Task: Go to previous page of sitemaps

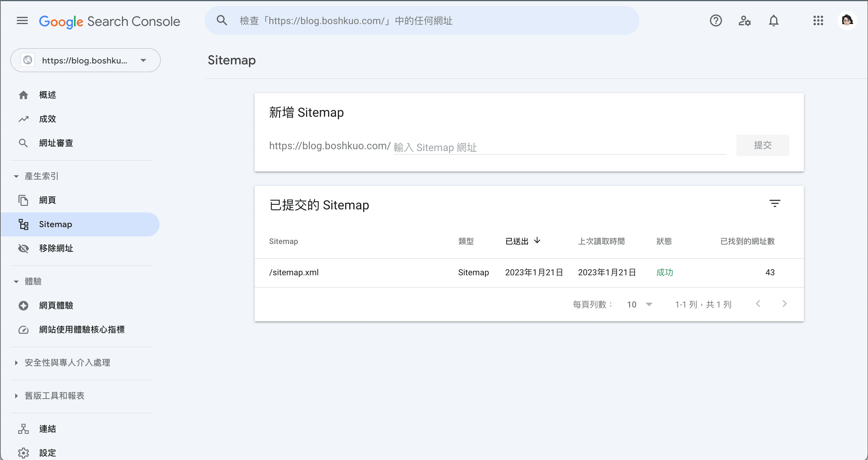Action: [758, 304]
